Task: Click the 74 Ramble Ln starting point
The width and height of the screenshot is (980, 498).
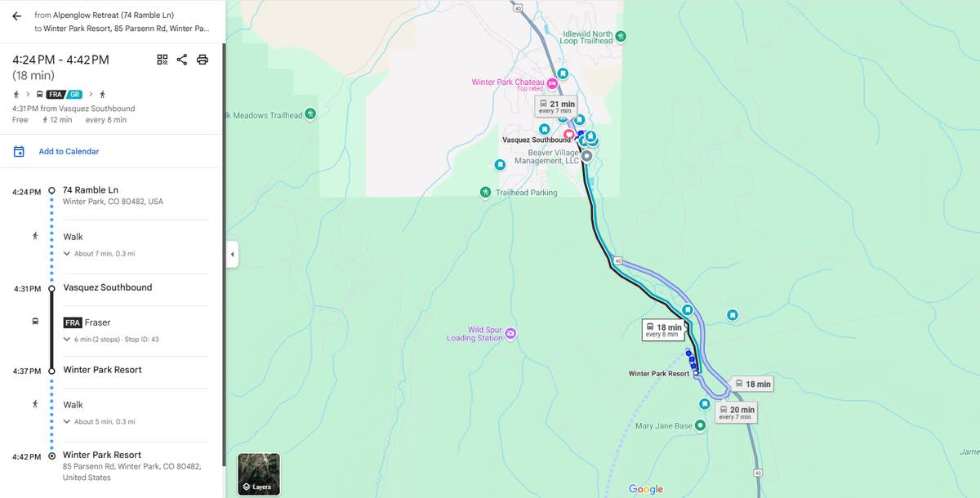Action: click(91, 190)
